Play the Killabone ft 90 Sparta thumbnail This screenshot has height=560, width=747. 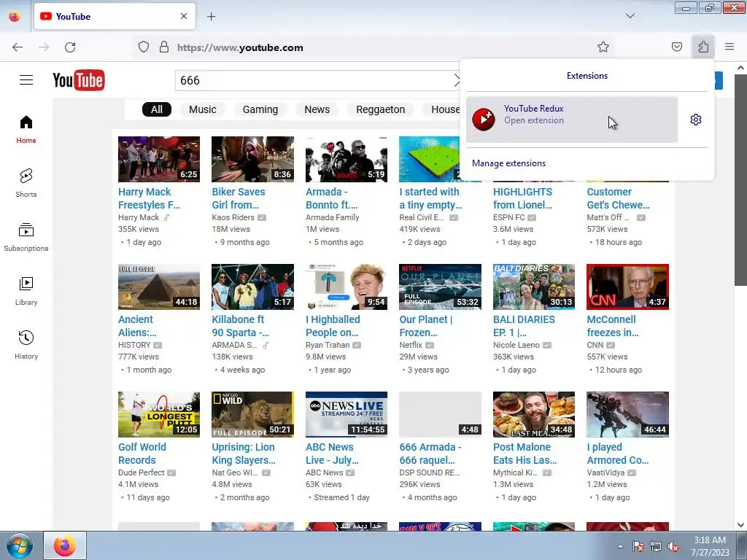tap(252, 287)
